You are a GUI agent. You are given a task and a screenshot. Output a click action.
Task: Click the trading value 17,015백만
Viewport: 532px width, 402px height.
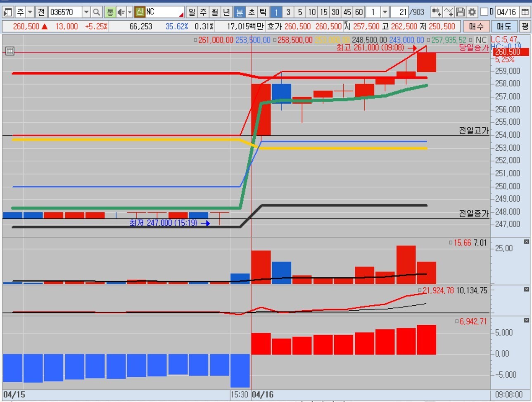pos(245,26)
